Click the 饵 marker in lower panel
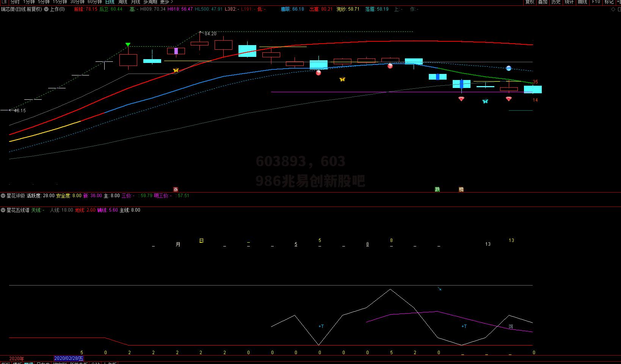 pos(511,326)
